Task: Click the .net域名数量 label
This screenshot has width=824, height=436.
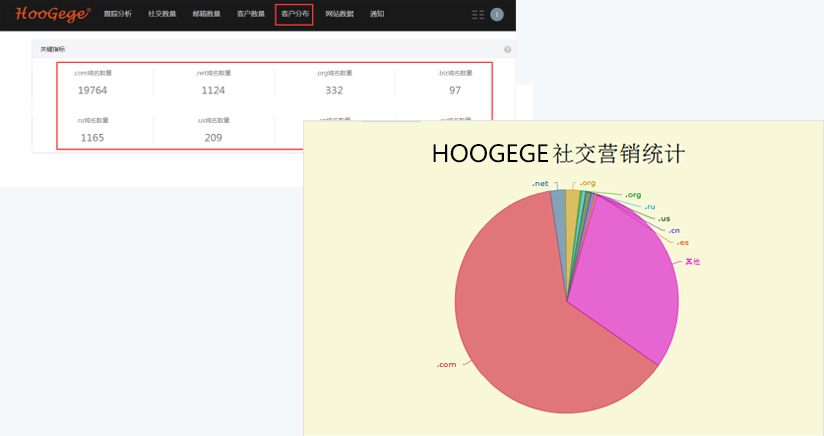Action: tap(213, 73)
